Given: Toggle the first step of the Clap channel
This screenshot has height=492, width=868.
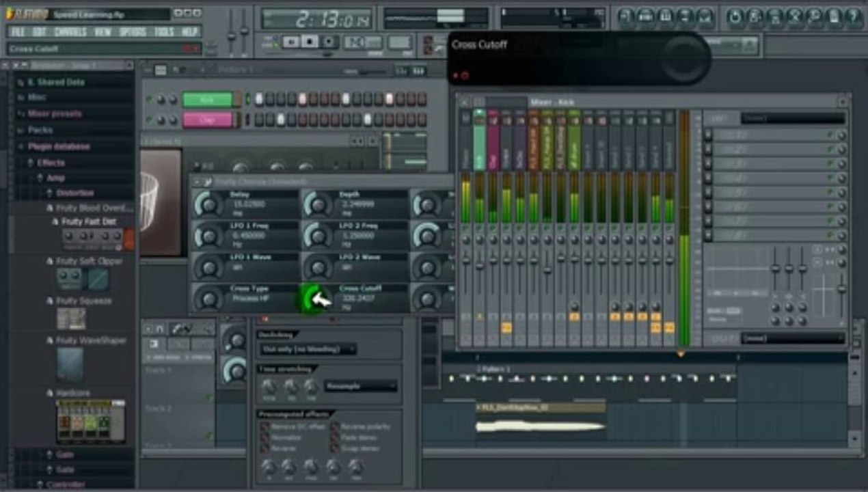Looking at the screenshot, I should [x=259, y=120].
